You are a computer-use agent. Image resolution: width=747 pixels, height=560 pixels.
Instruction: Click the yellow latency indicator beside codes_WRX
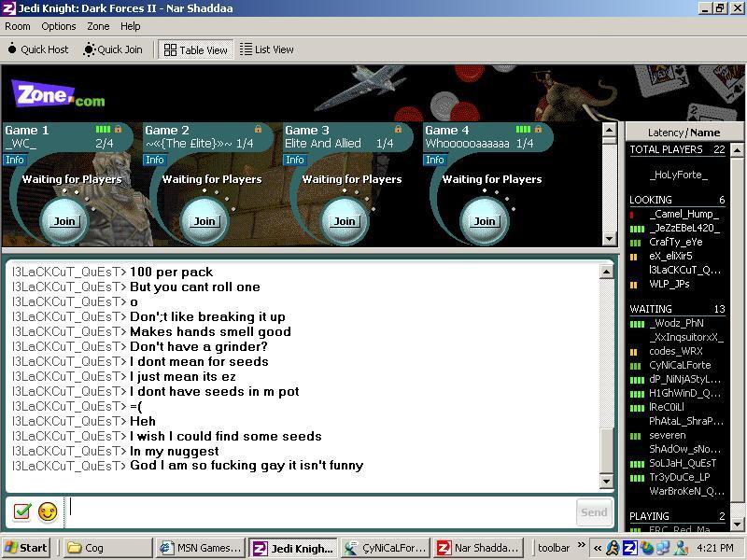coord(634,353)
